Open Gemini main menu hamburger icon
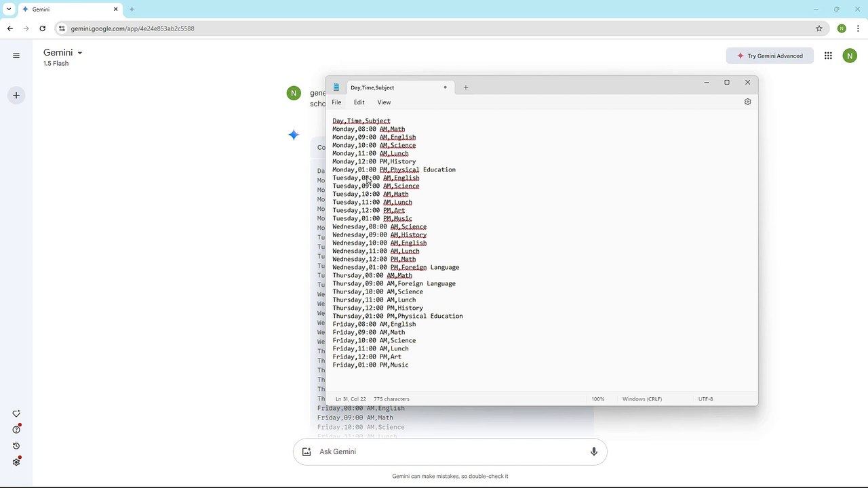 click(16, 56)
